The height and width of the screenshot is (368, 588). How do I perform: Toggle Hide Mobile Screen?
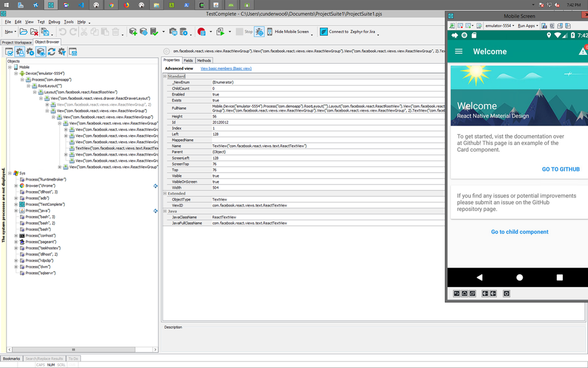click(x=288, y=32)
